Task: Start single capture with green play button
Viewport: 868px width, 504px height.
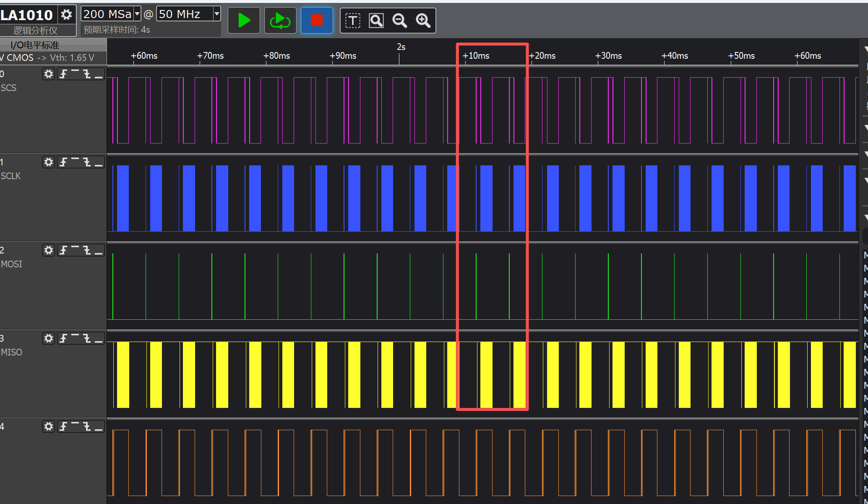Action: pyautogui.click(x=244, y=20)
